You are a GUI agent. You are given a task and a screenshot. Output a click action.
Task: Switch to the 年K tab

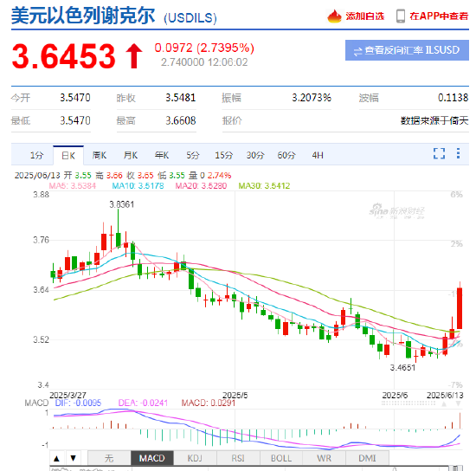coord(162,156)
